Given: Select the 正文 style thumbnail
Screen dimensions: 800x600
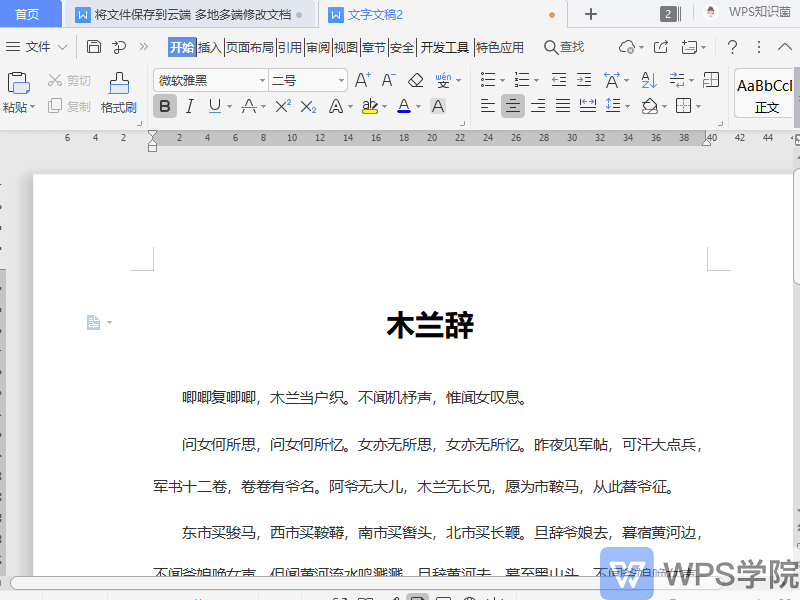Looking at the screenshot, I should pos(766,95).
